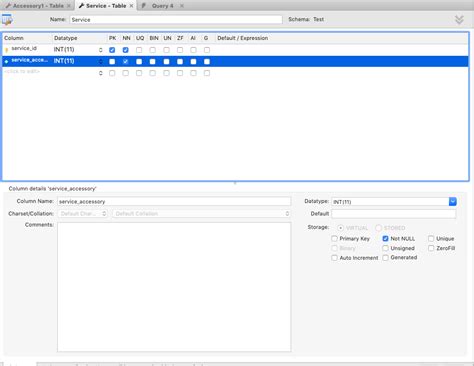
Task: Click the 'click to edit' placeholder row
Action: click(22, 72)
